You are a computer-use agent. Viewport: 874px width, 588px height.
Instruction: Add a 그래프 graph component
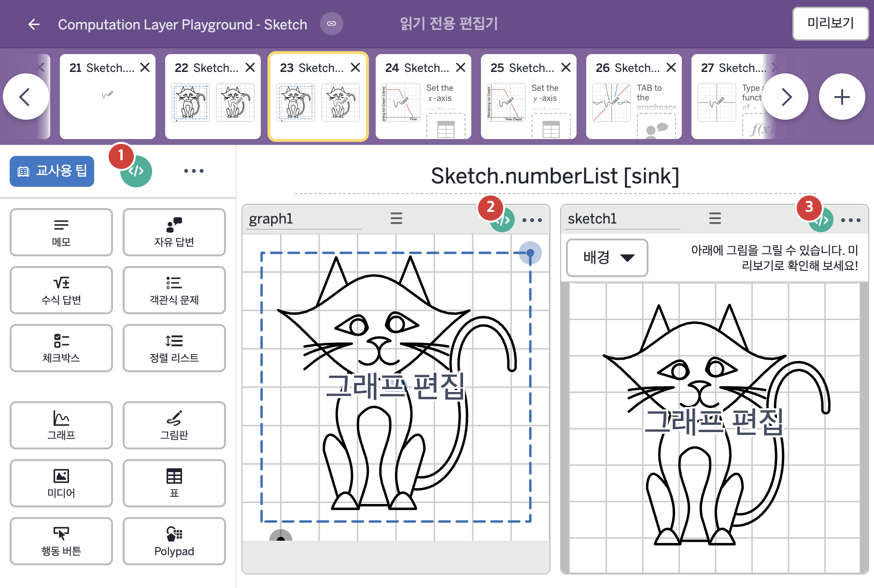[61, 425]
